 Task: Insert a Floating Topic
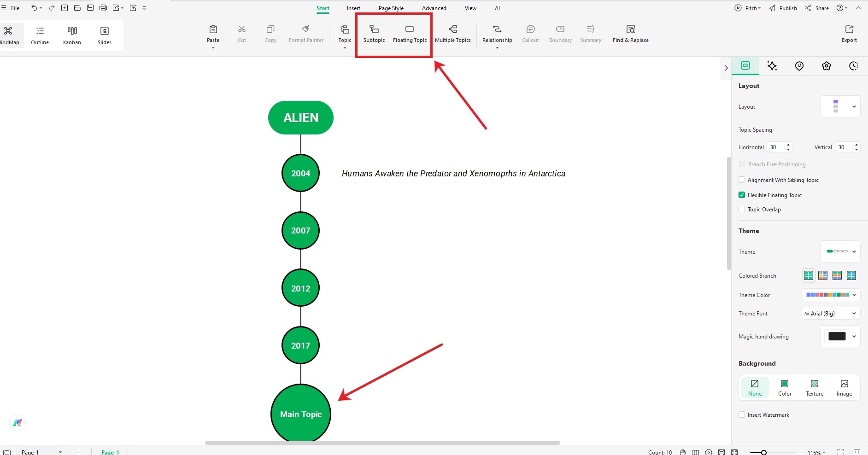[410, 34]
